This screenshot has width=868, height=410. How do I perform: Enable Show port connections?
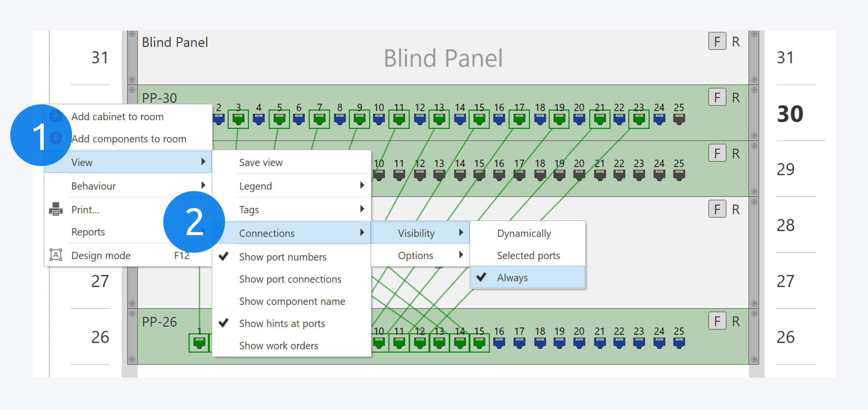pos(290,279)
